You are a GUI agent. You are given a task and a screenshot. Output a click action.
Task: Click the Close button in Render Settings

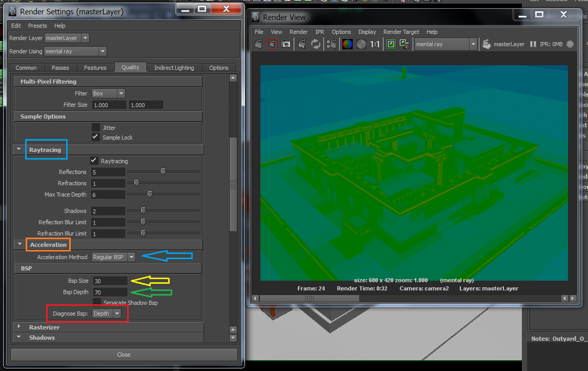(124, 355)
